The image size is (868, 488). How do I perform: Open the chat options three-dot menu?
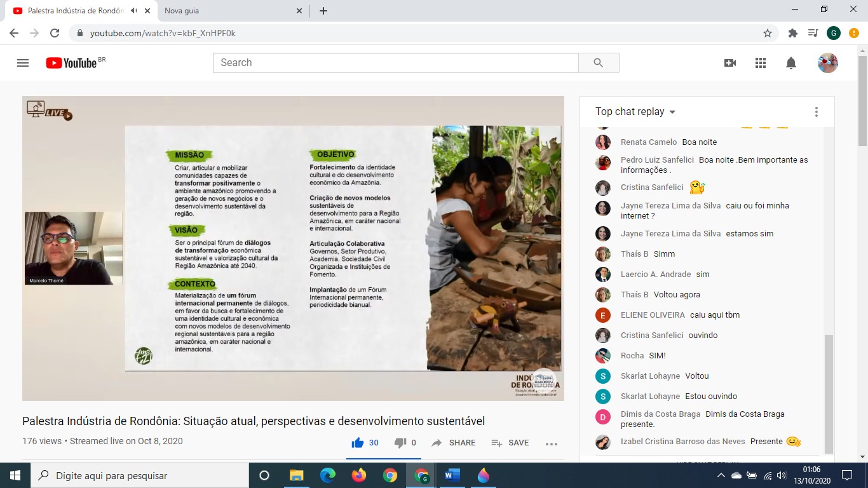click(817, 112)
